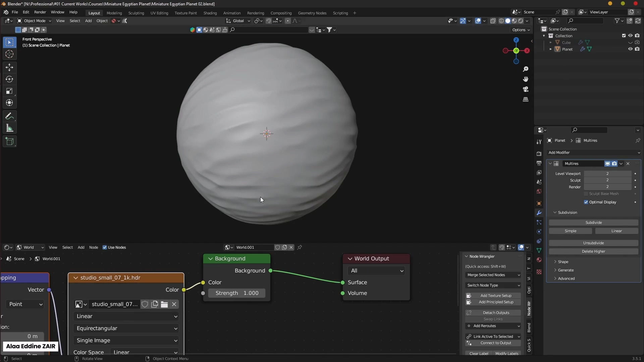Hide the Cube object using its eye toggle
Image resolution: width=644 pixels, height=362 pixels.
tap(630, 42)
